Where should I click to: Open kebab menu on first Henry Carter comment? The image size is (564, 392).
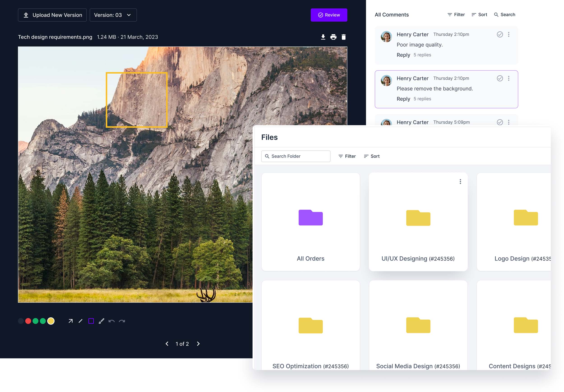(509, 34)
